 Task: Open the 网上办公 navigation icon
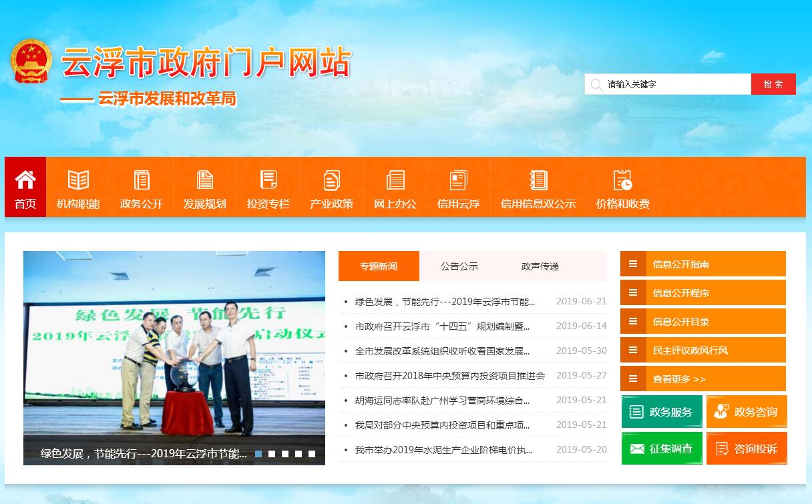[x=395, y=180]
